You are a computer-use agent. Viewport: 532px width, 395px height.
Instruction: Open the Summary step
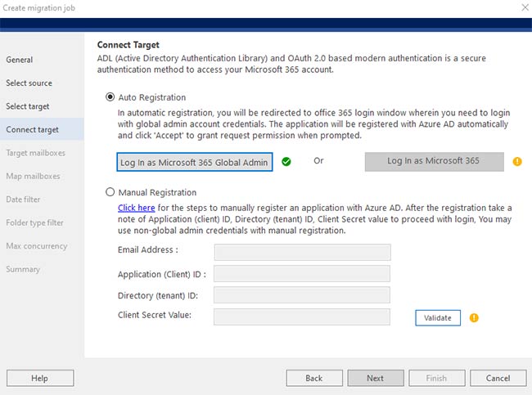[x=23, y=269]
